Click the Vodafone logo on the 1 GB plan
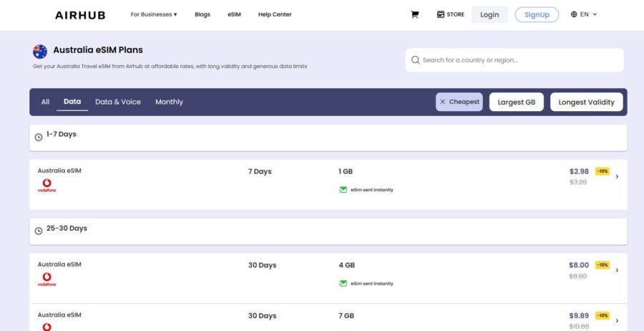644x331 pixels. (x=47, y=186)
